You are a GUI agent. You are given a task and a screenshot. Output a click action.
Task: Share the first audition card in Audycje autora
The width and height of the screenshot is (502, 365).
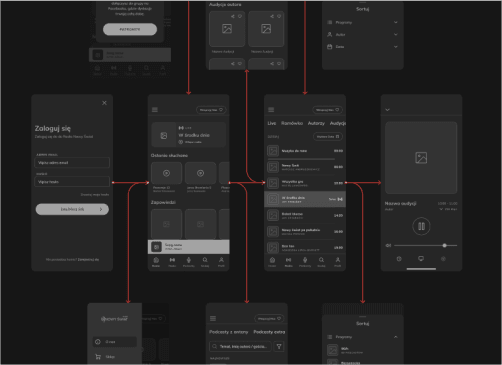pyautogui.click(x=233, y=16)
